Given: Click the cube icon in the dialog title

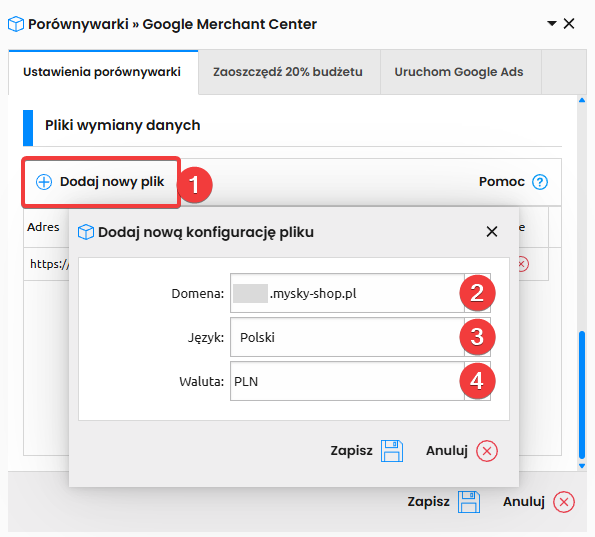Looking at the screenshot, I should tap(86, 232).
